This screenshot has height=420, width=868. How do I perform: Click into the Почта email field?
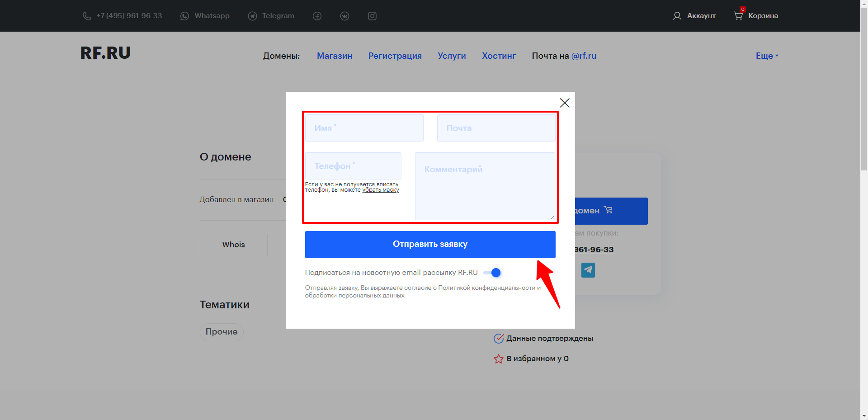click(x=496, y=128)
